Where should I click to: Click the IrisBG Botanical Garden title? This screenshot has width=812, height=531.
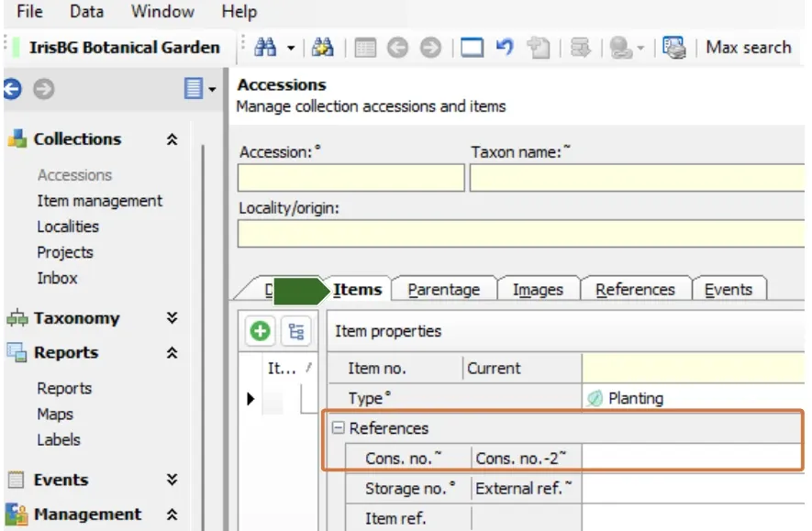click(x=124, y=48)
